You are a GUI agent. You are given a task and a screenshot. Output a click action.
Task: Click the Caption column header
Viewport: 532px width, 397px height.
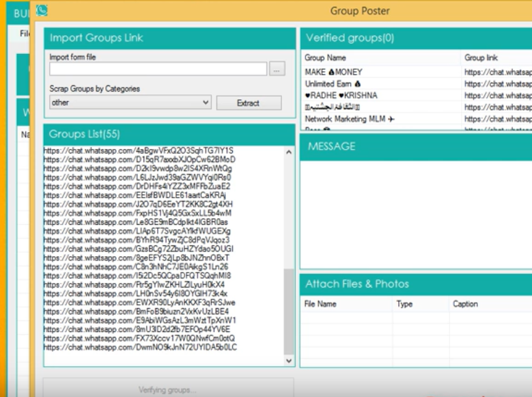490,304
